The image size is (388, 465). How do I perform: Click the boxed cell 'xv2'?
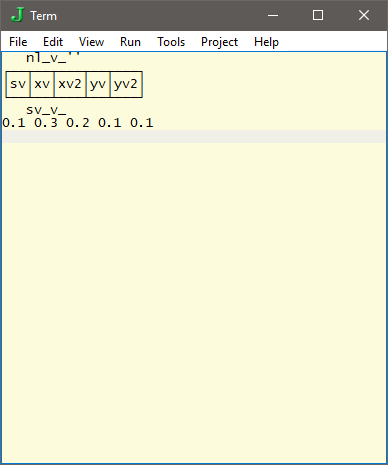point(70,84)
